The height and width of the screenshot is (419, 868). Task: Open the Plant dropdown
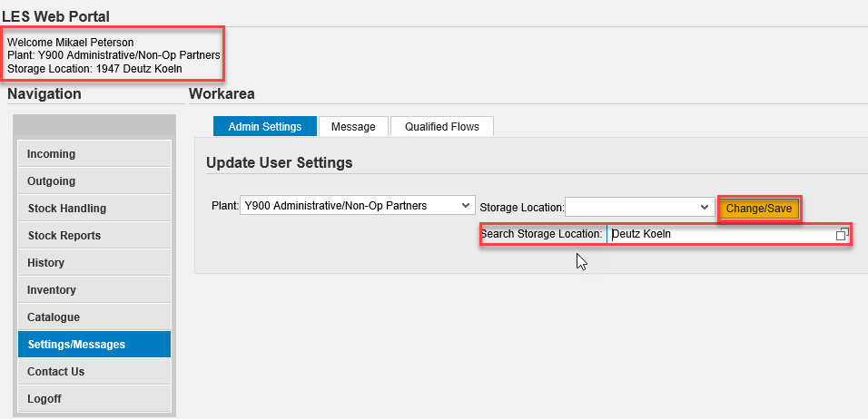point(358,206)
